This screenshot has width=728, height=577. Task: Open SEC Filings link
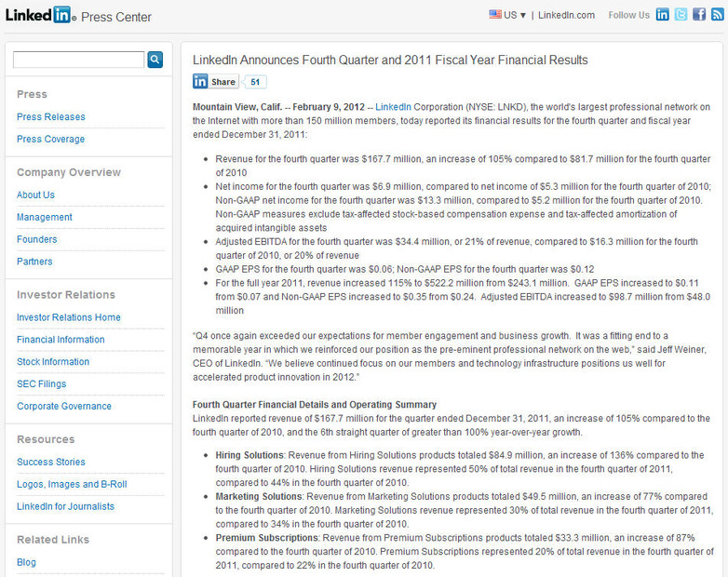click(41, 384)
